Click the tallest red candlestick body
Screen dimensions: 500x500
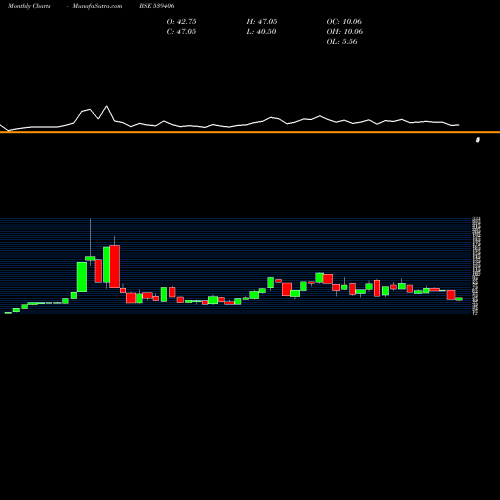click(x=115, y=266)
